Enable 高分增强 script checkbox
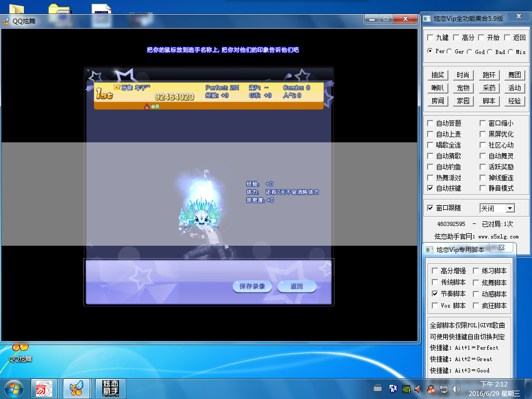Screen dimensions: 532x399 (x=435, y=271)
